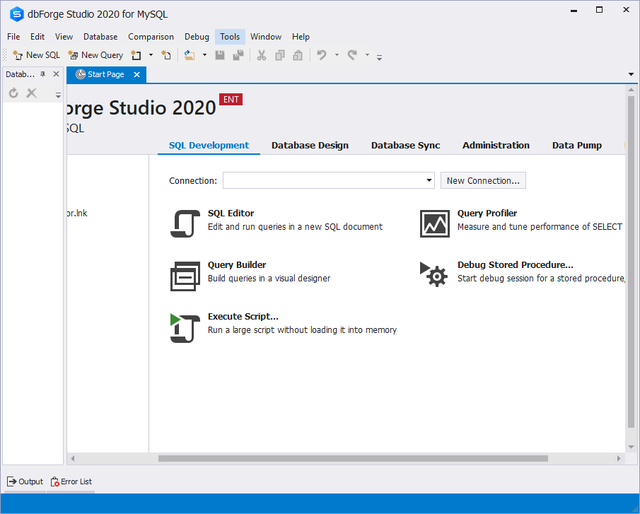Open the Tools menu

(230, 37)
